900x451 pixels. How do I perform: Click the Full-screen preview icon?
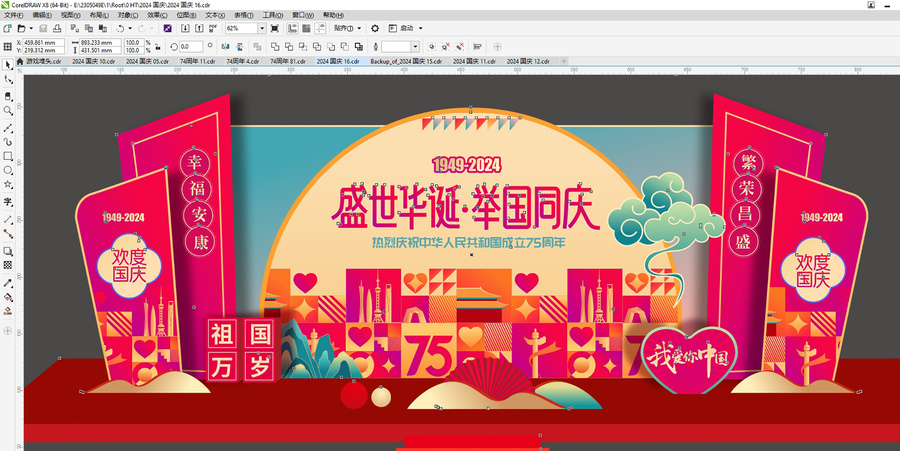tap(275, 28)
